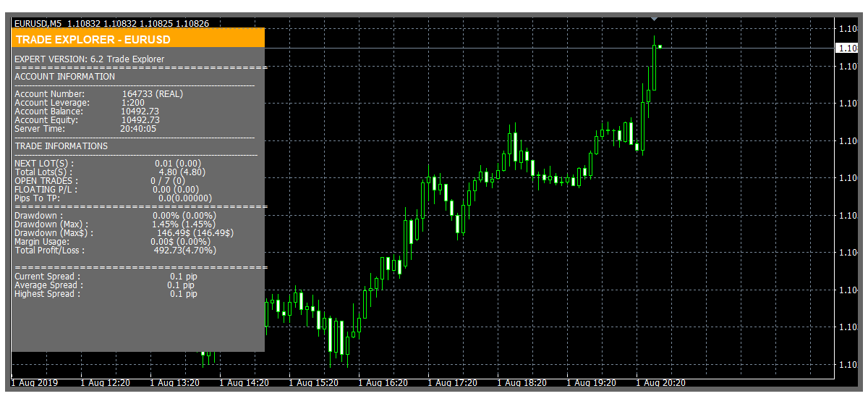Click the Account Balance value 10492.73
Screen dimensions: 868x404
pyautogui.click(x=140, y=111)
